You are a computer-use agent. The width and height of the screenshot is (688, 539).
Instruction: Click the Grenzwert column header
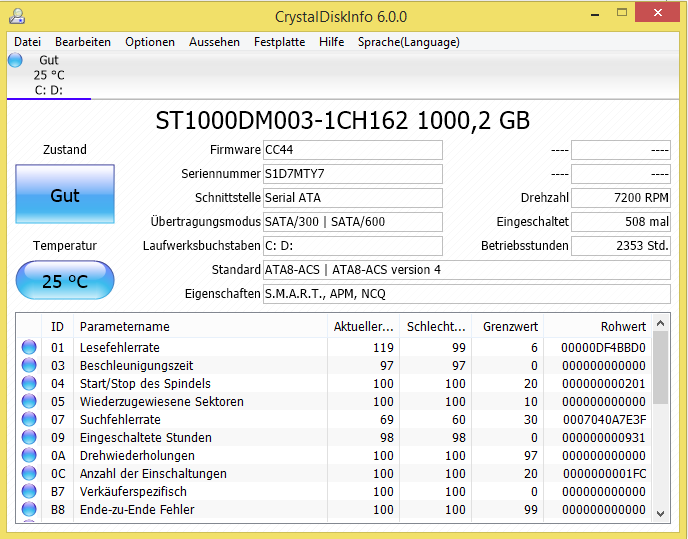pyautogui.click(x=508, y=327)
